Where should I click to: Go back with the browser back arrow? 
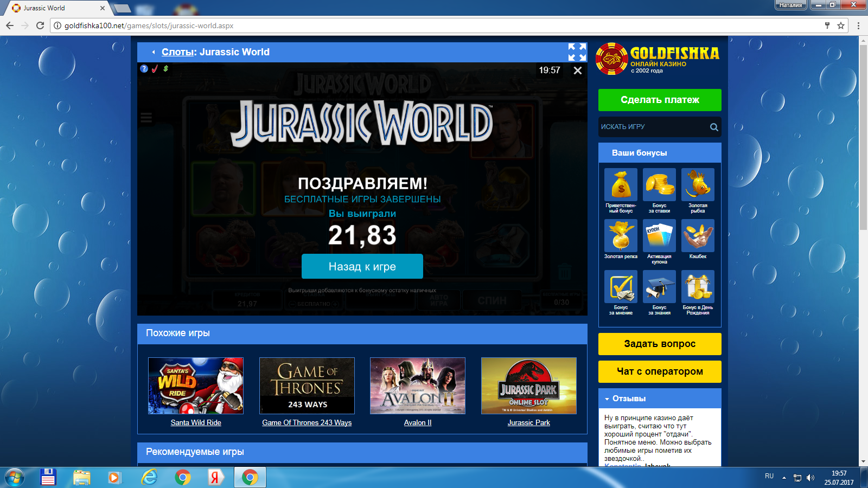click(x=10, y=25)
